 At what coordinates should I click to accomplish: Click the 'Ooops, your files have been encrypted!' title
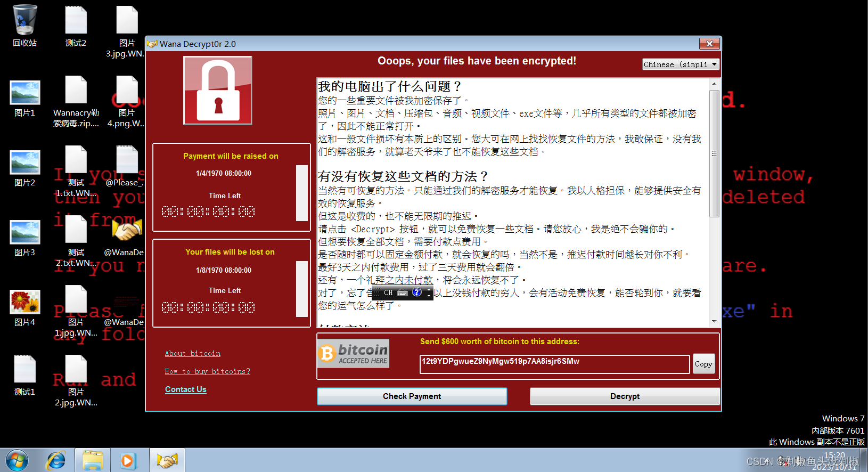click(x=477, y=61)
